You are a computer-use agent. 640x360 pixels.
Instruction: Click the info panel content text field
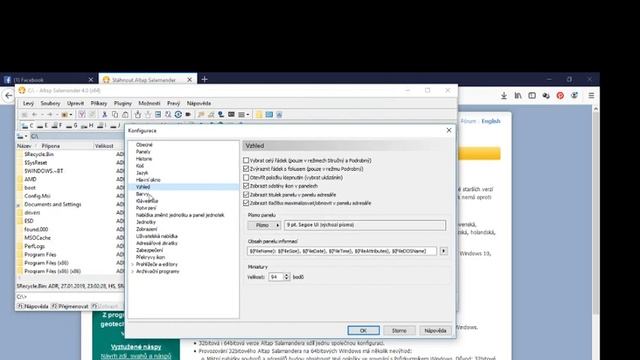tap(342, 251)
